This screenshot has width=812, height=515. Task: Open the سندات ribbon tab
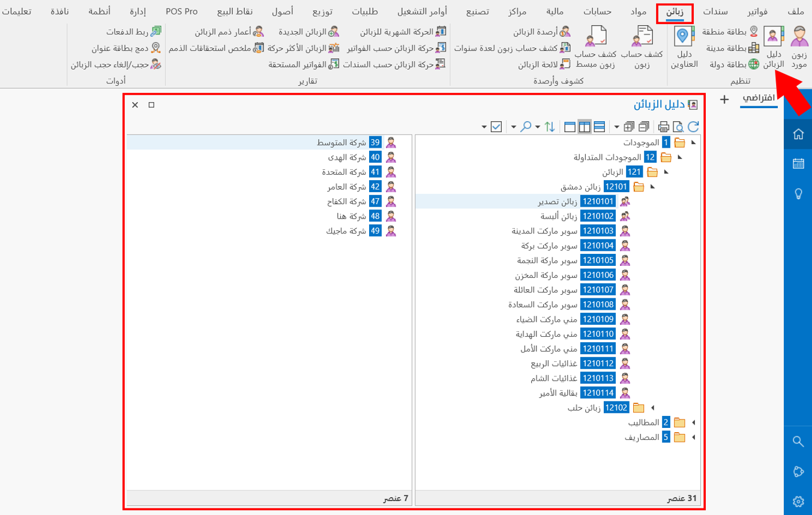[x=715, y=10]
